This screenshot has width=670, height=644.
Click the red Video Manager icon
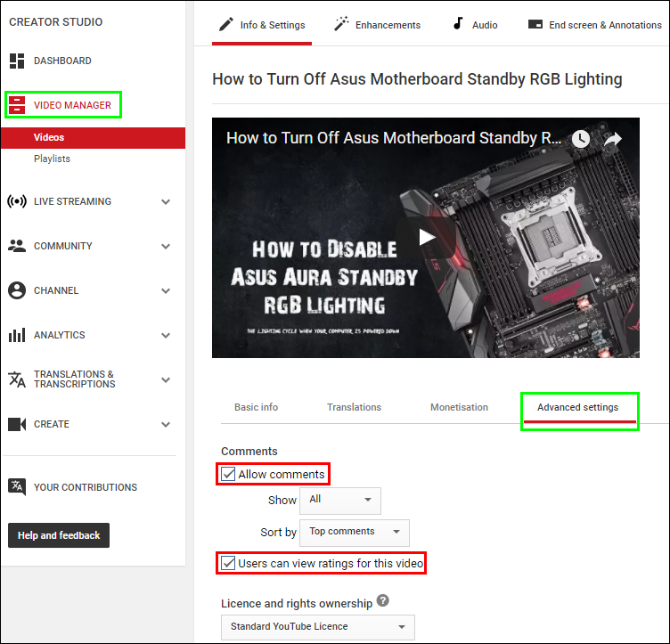(17, 105)
